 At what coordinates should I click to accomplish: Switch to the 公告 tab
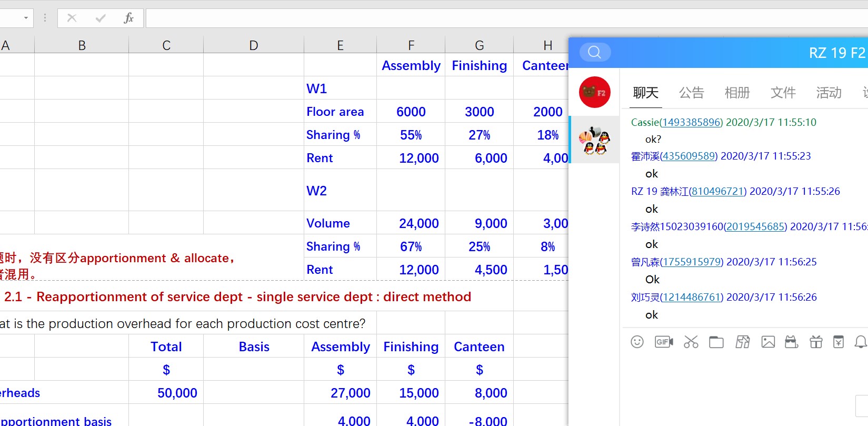pyautogui.click(x=691, y=93)
